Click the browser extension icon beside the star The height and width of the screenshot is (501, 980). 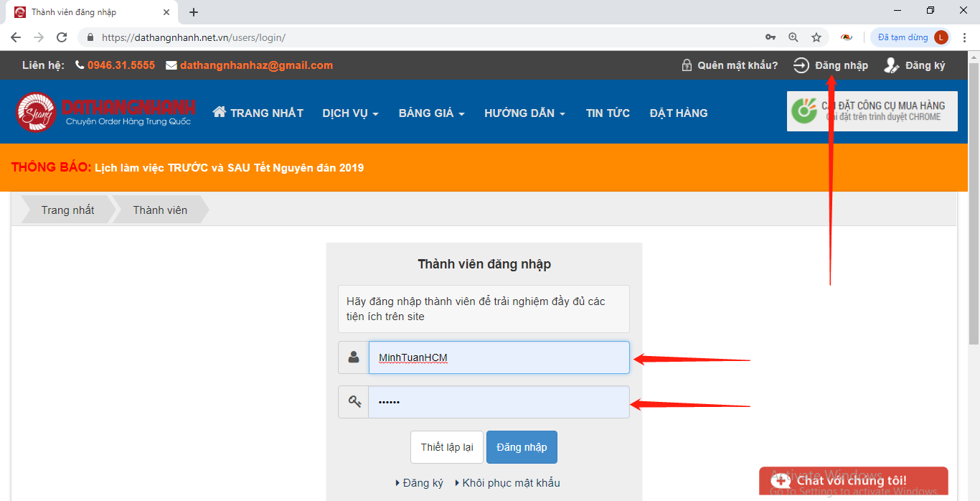(x=847, y=37)
